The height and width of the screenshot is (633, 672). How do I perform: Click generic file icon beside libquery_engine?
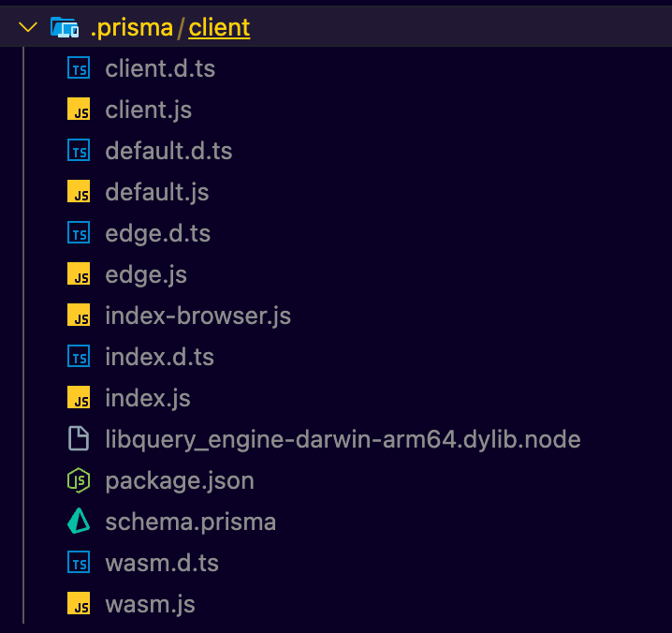click(x=79, y=439)
